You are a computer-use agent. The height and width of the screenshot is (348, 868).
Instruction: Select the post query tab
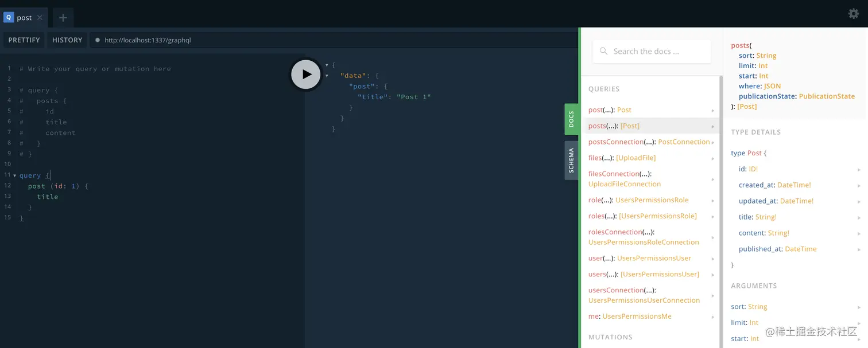pyautogui.click(x=24, y=18)
